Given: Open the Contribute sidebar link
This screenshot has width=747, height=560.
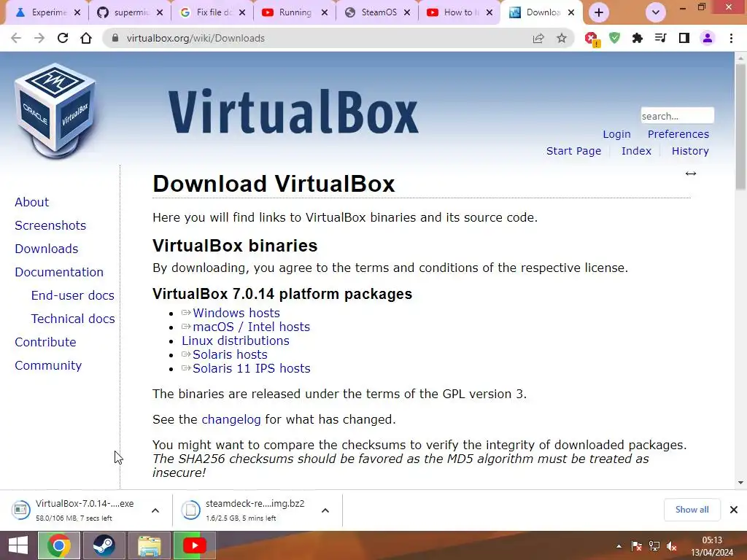Looking at the screenshot, I should (45, 342).
